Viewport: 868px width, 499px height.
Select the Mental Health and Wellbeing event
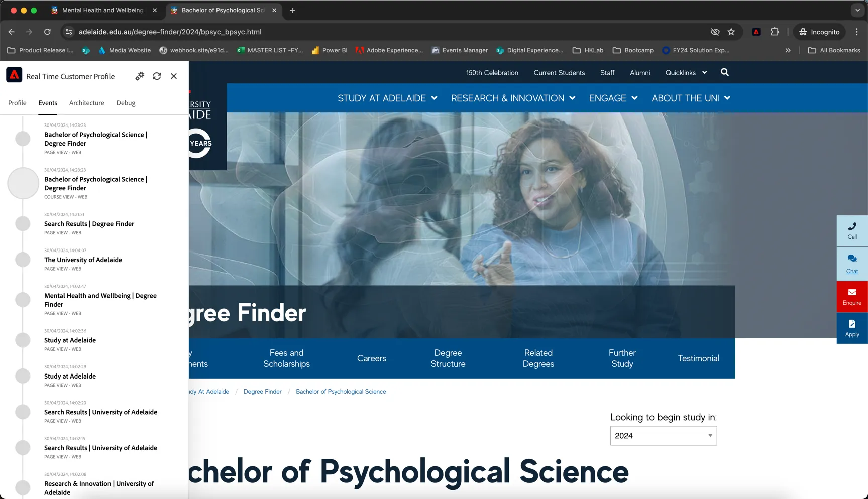(x=100, y=300)
